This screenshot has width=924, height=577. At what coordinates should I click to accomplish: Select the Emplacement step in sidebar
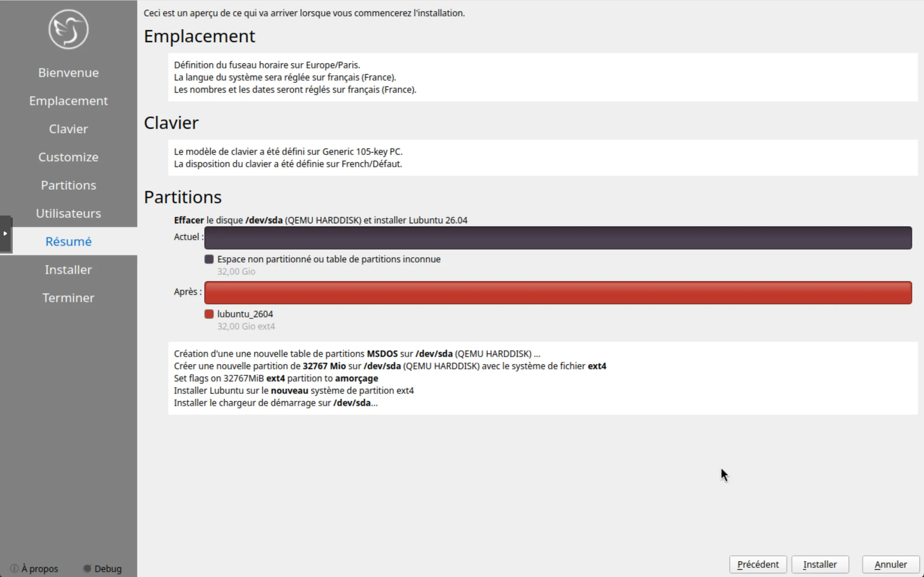coord(68,101)
